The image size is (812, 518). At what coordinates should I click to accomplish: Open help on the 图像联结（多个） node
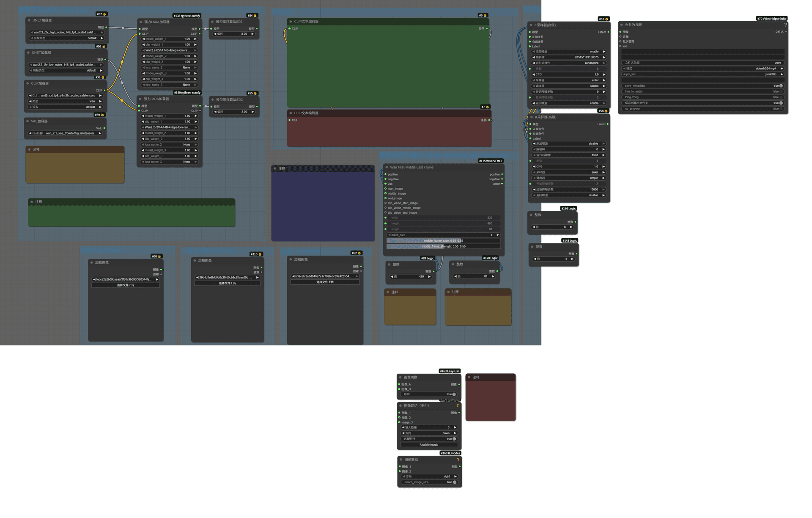pos(458,405)
